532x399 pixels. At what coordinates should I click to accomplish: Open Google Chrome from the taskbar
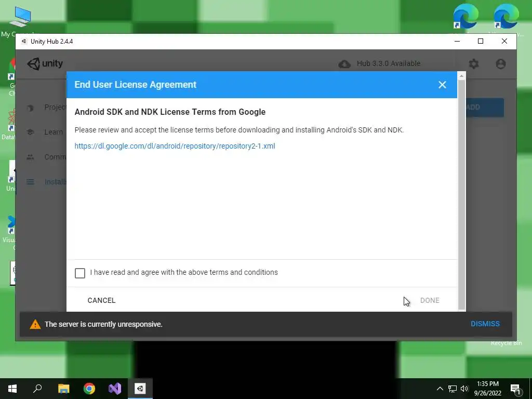point(89,389)
